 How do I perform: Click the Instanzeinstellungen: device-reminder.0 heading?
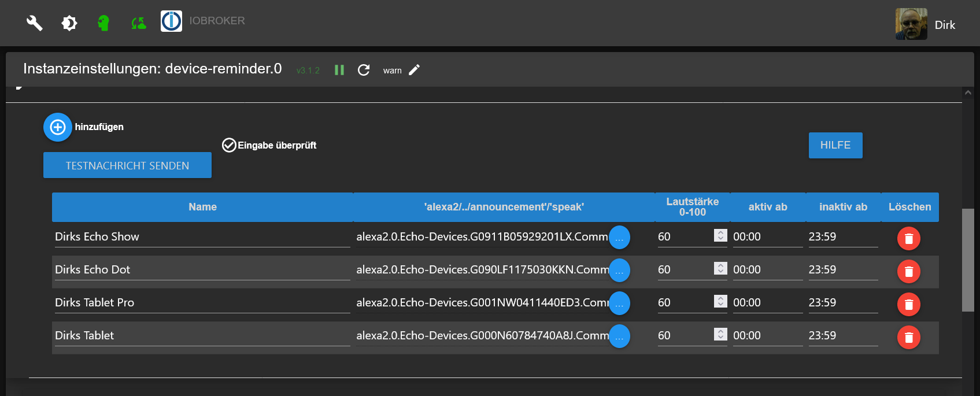pyautogui.click(x=153, y=69)
